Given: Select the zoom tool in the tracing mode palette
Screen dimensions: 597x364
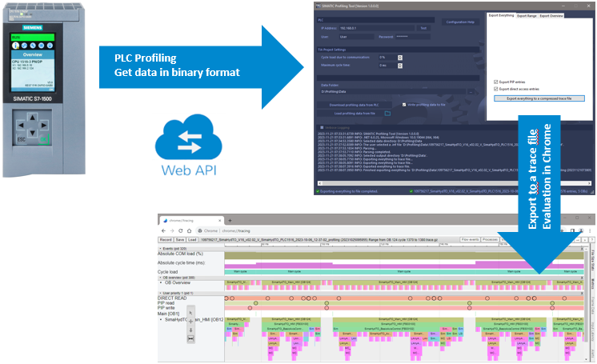Looking at the screenshot, I should 190,330.
